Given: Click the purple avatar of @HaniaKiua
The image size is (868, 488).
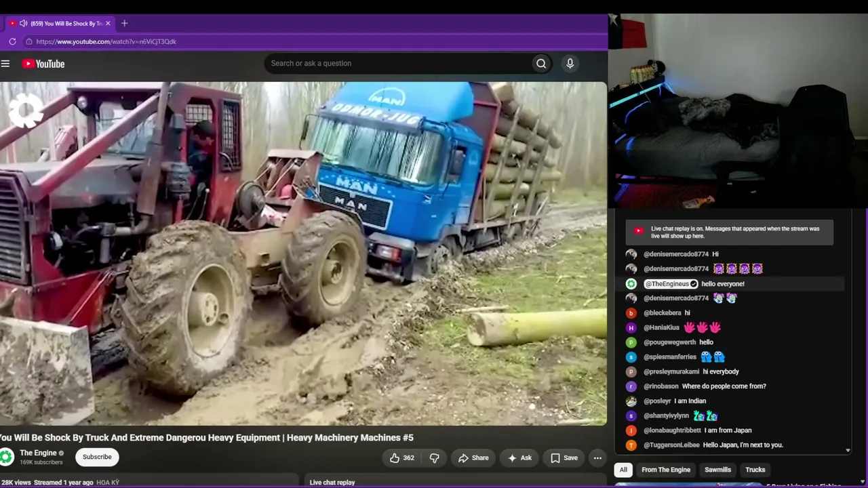Looking at the screenshot, I should tap(631, 328).
